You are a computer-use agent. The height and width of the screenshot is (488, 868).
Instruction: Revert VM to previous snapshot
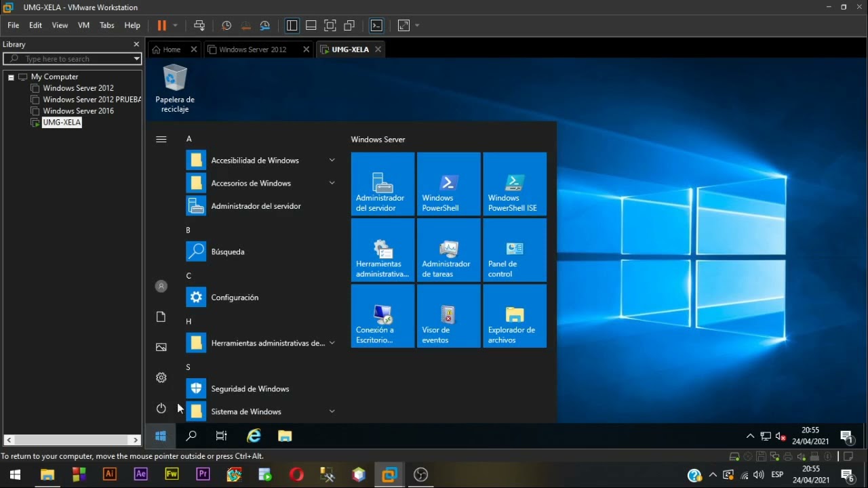pos(245,25)
